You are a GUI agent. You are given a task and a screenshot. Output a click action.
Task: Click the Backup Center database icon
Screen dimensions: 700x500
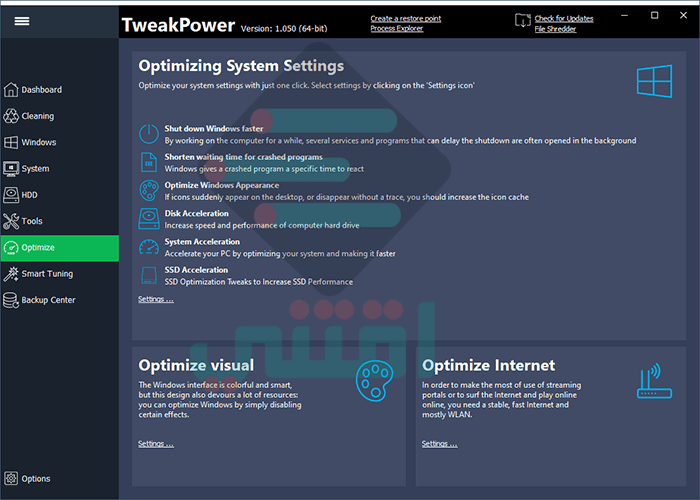click(x=11, y=300)
